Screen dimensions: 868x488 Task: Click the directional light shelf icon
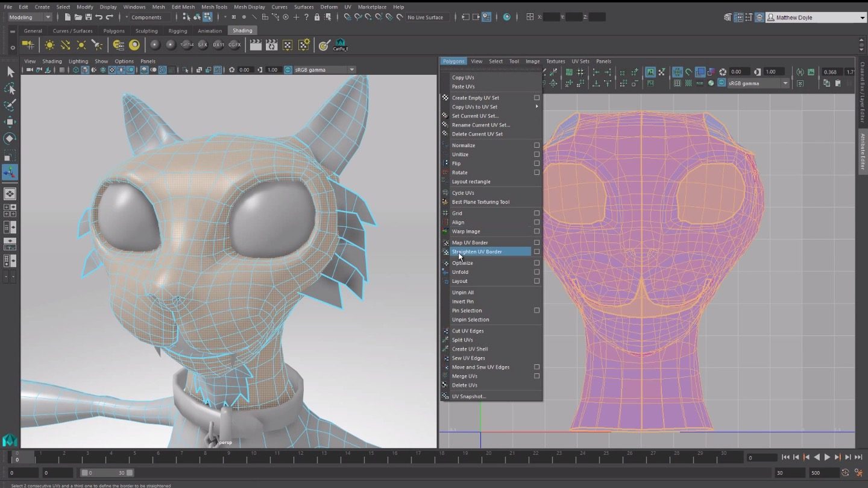(65, 45)
